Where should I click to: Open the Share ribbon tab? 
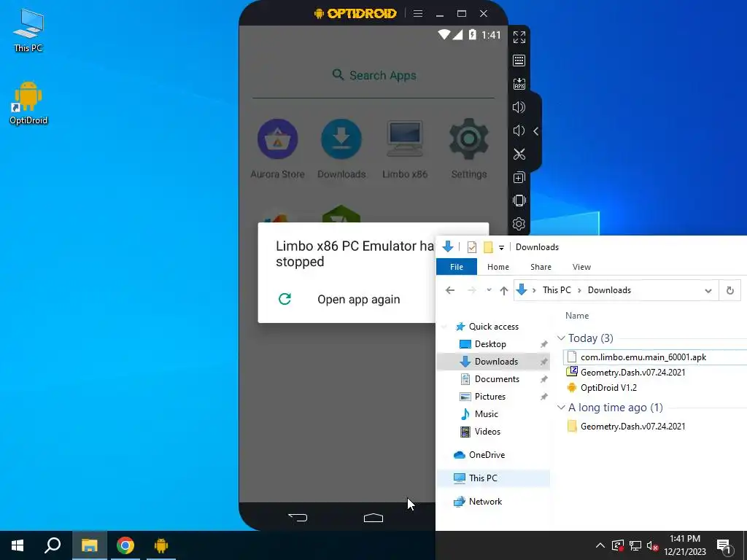541,267
